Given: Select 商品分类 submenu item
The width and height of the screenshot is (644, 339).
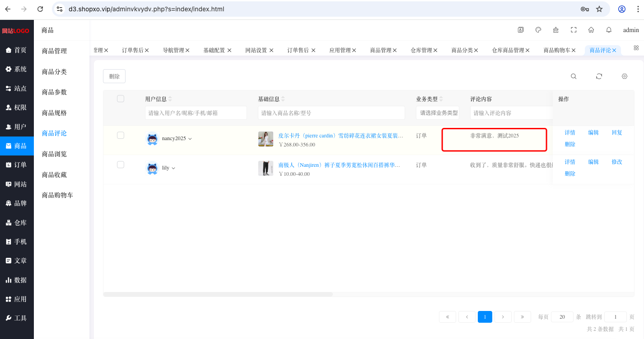Looking at the screenshot, I should 54,71.
